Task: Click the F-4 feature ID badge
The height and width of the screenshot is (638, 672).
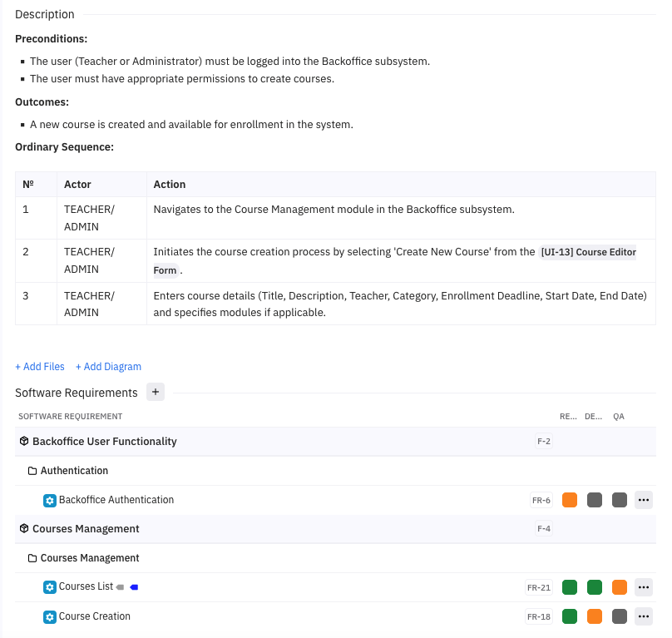Action: coord(544,529)
